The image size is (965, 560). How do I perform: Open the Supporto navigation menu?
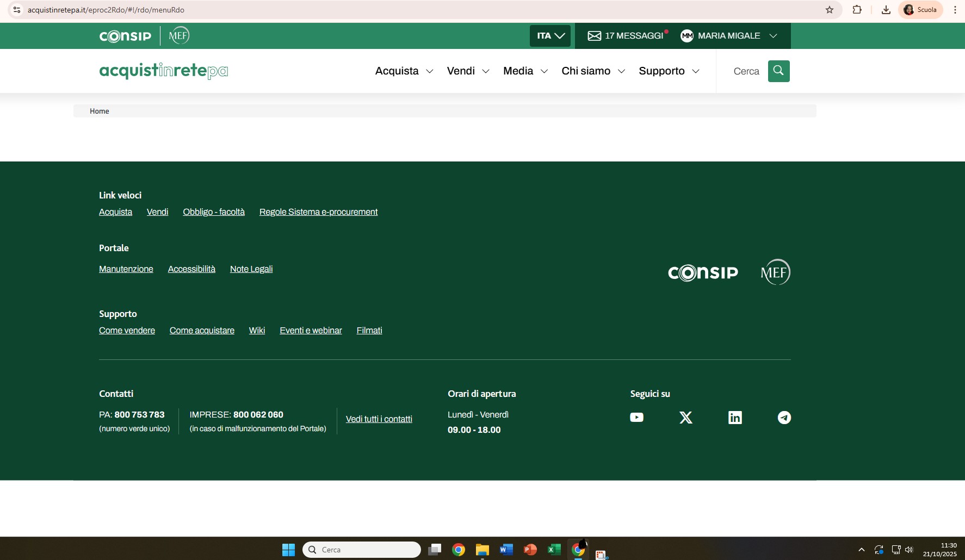[669, 71]
